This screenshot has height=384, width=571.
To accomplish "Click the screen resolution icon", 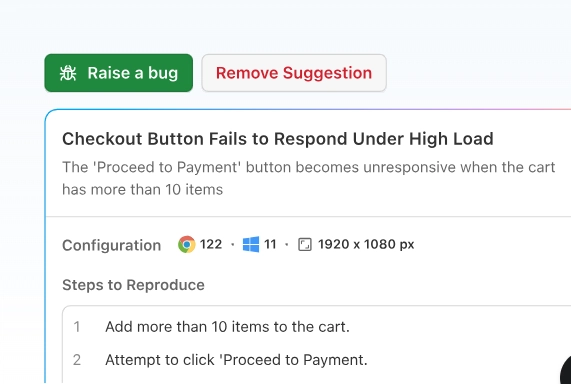I will pos(305,244).
